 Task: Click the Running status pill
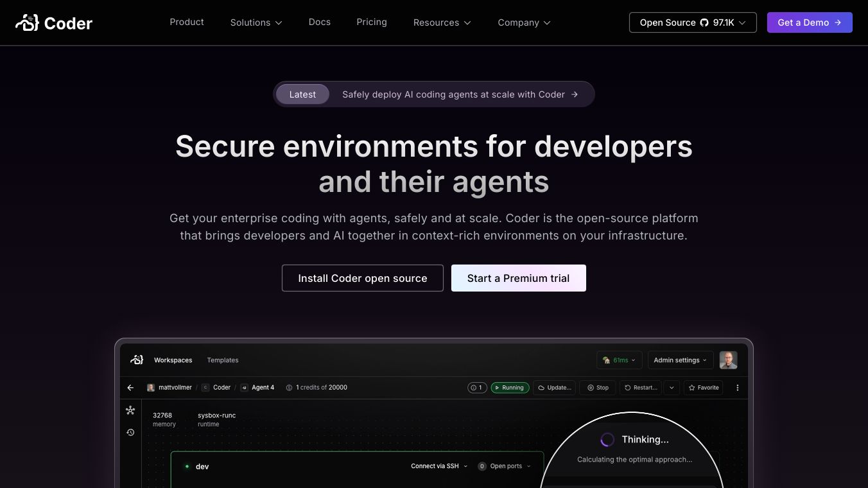click(510, 388)
